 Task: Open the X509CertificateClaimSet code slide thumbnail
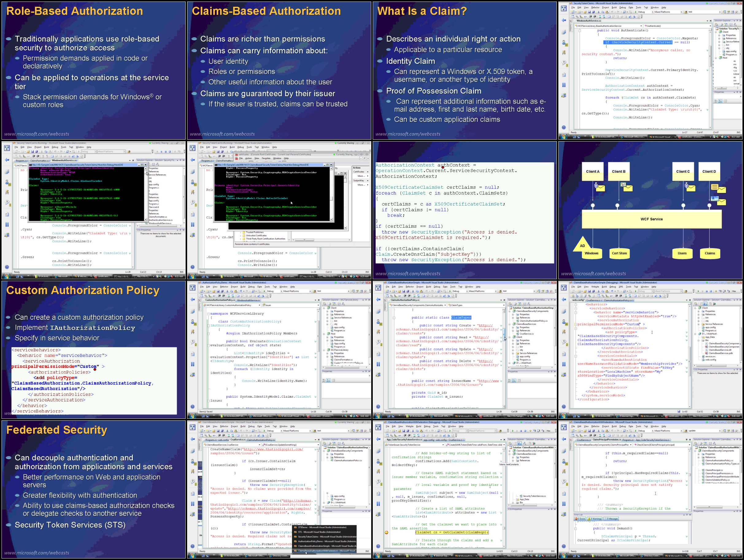[x=465, y=210]
